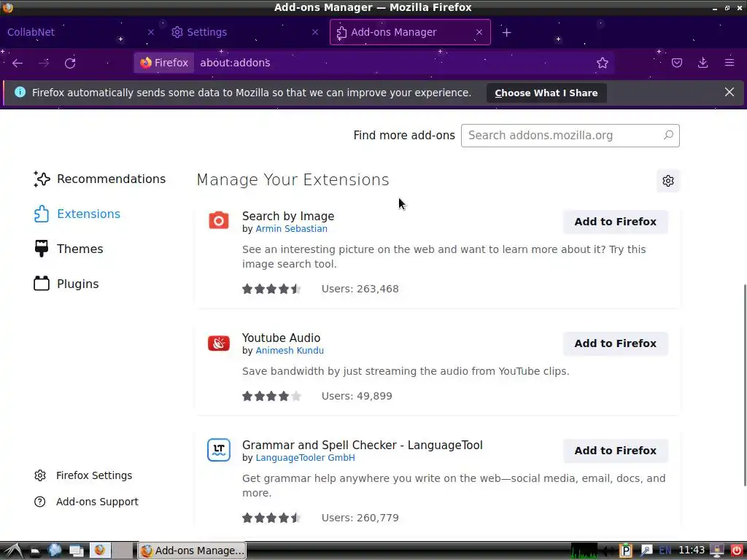Image resolution: width=747 pixels, height=560 pixels.
Task: Close the CollabNet tab
Action: (150, 32)
